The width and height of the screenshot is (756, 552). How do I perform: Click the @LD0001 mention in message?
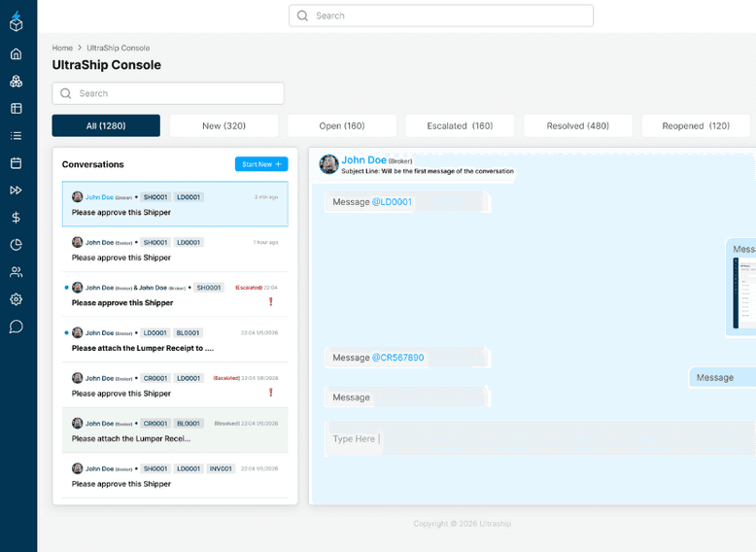pyautogui.click(x=392, y=201)
